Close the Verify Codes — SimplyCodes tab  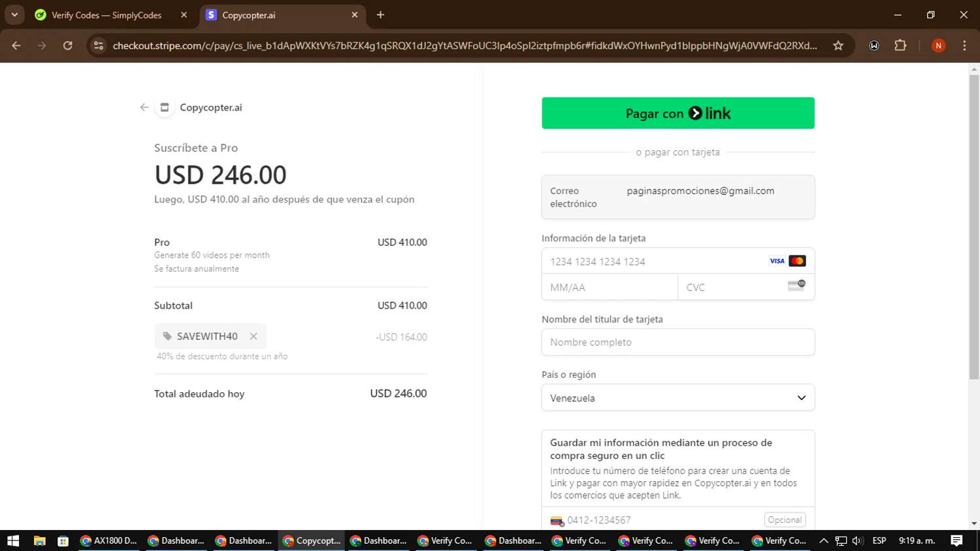point(184,15)
